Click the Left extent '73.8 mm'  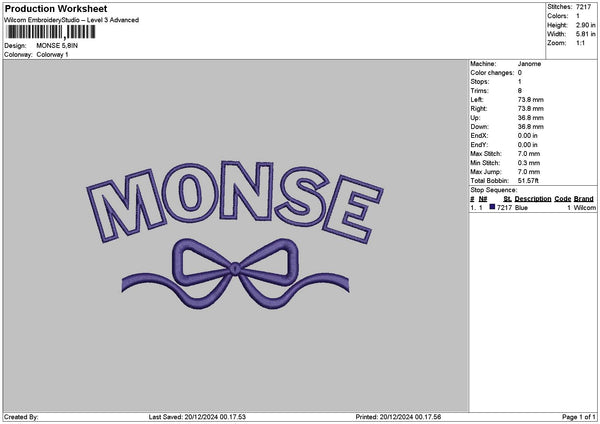tap(530, 99)
